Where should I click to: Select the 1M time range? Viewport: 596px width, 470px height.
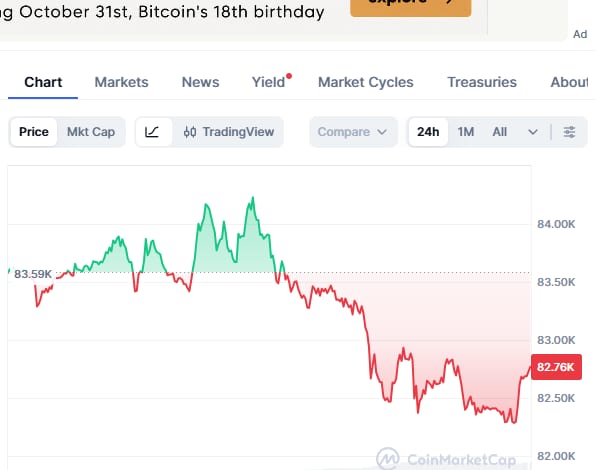466,132
